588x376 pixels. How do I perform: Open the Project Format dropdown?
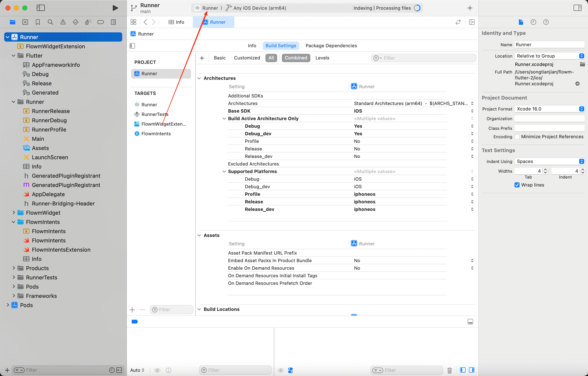tap(549, 109)
